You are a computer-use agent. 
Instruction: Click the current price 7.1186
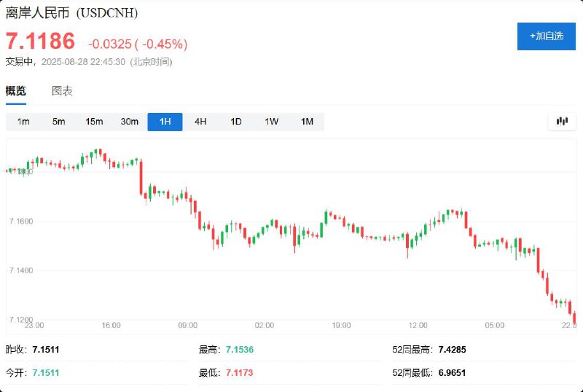pyautogui.click(x=41, y=41)
